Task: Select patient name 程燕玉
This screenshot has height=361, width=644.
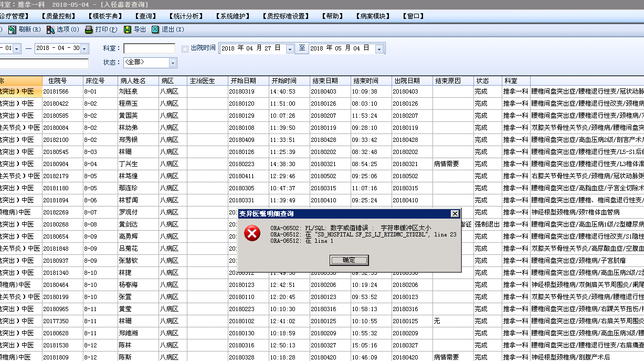Action: (x=128, y=104)
